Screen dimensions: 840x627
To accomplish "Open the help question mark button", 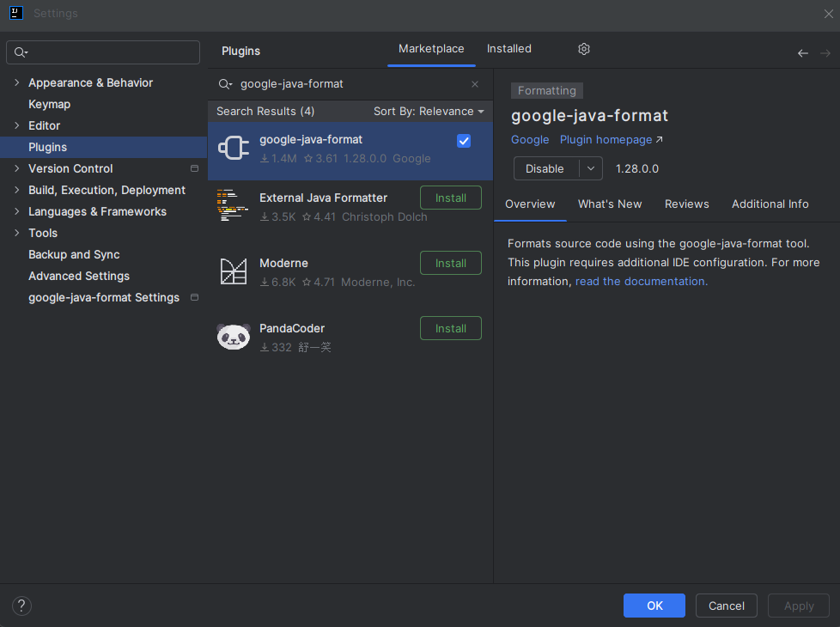I will point(21,606).
